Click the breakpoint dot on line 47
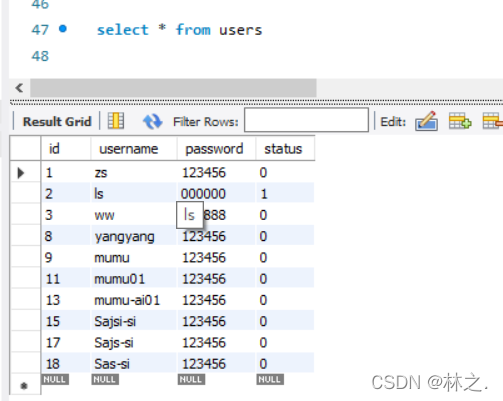This screenshot has width=503, height=401. click(x=63, y=29)
